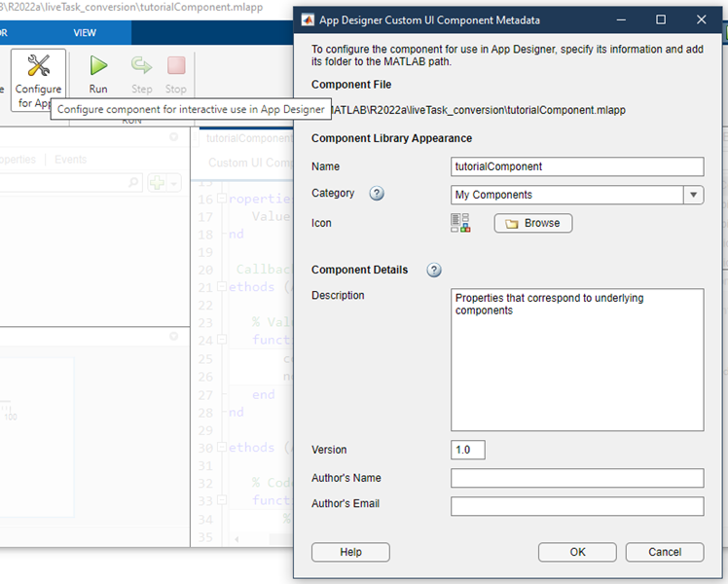Collapse the methods block at line 30
The image size is (728, 584).
click(x=222, y=447)
